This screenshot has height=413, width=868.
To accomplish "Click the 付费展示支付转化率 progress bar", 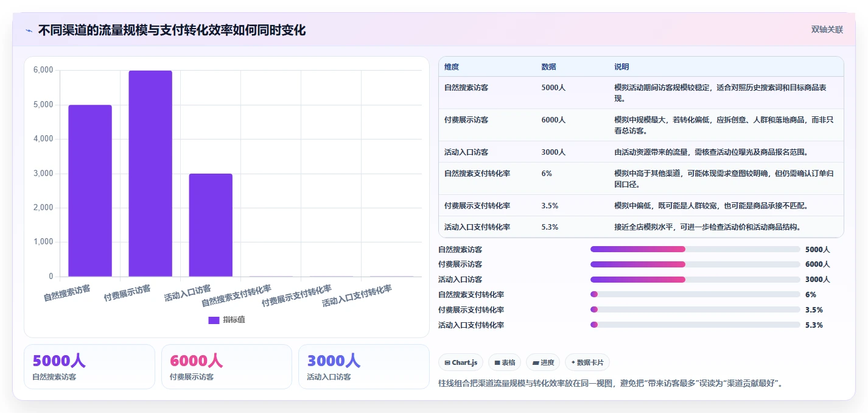I will [x=695, y=309].
